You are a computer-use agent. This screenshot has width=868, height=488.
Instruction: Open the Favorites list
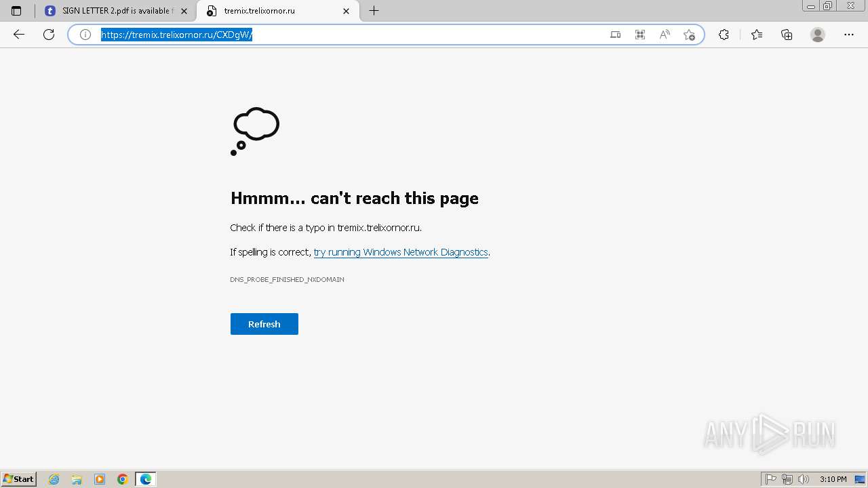click(x=757, y=35)
